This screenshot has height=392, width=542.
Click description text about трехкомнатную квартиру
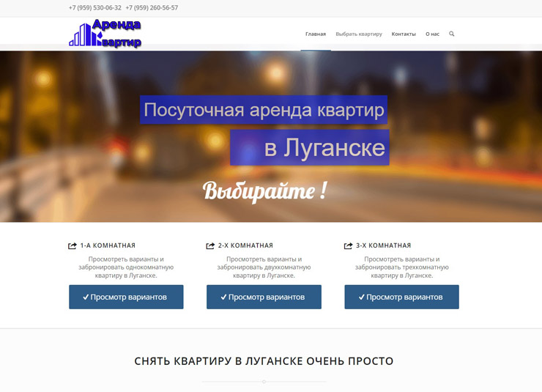tap(401, 267)
